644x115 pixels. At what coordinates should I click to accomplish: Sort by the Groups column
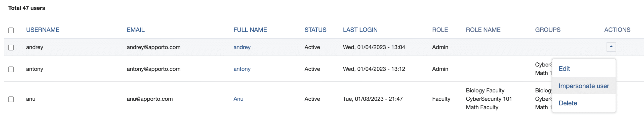(548, 30)
